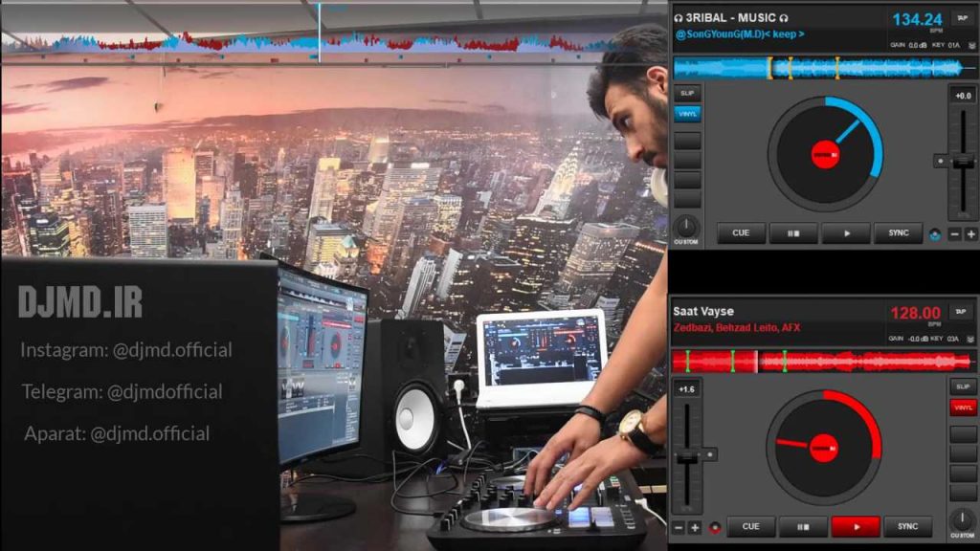
Task: Stop the active red play button
Action: click(x=856, y=527)
